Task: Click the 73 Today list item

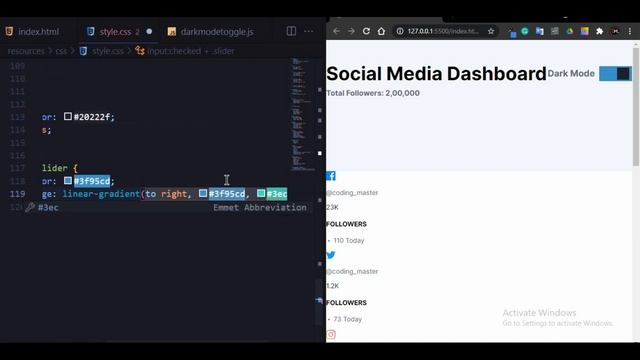Action: [x=347, y=319]
